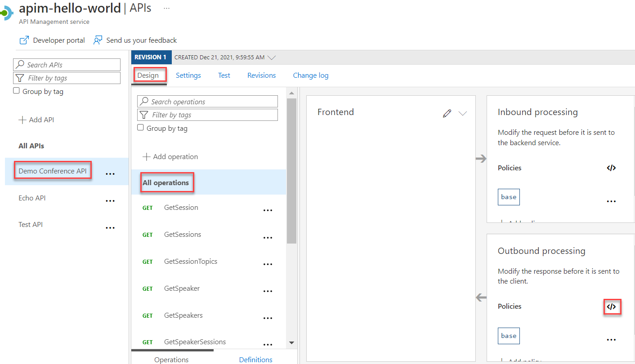Edit the Frontend with the pencil icon

pyautogui.click(x=447, y=114)
